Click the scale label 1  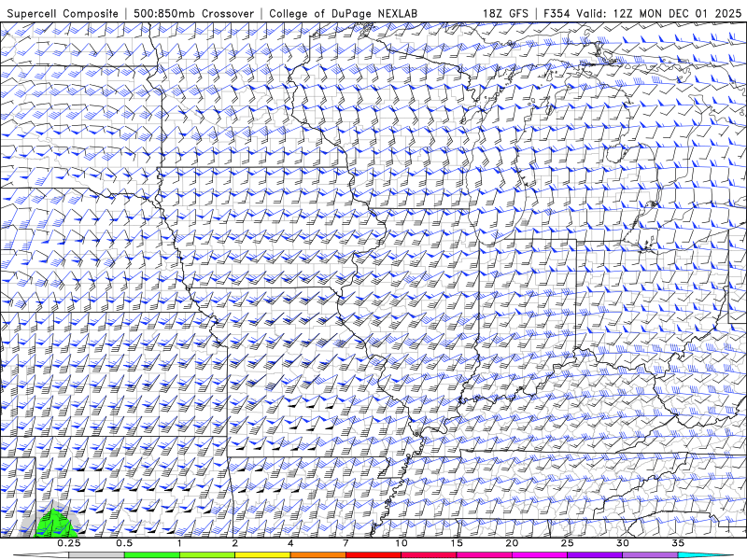point(179,543)
